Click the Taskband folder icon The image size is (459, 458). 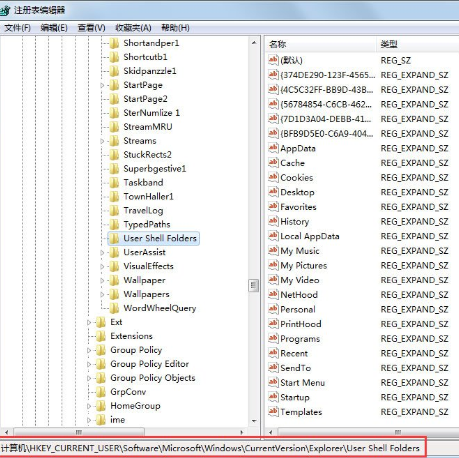tap(114, 183)
